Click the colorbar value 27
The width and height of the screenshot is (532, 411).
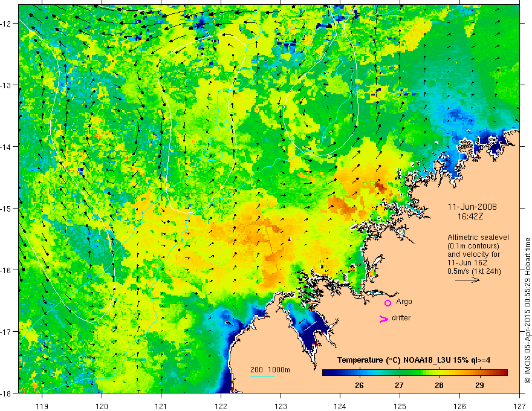pos(400,385)
